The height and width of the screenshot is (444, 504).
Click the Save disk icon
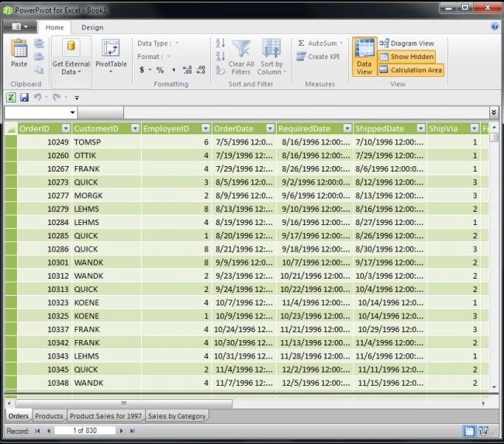click(25, 97)
